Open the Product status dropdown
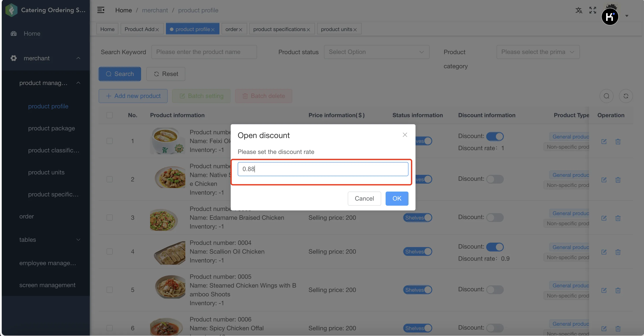Viewport: 644px width, 336px height. (377, 52)
